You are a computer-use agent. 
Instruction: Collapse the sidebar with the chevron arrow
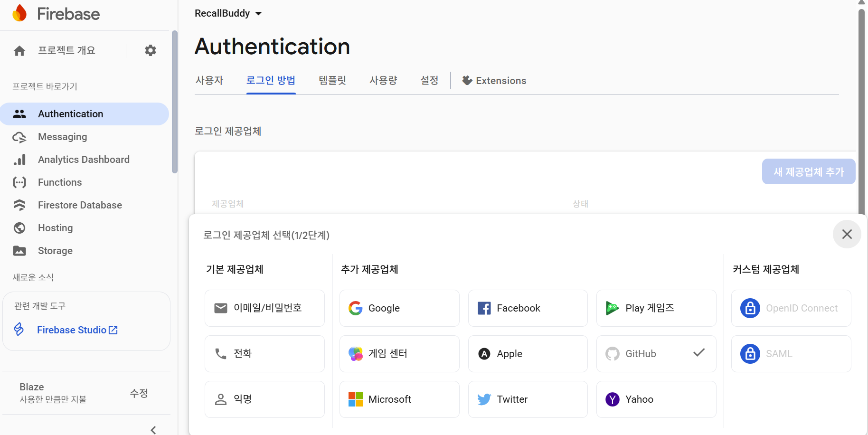point(153,430)
